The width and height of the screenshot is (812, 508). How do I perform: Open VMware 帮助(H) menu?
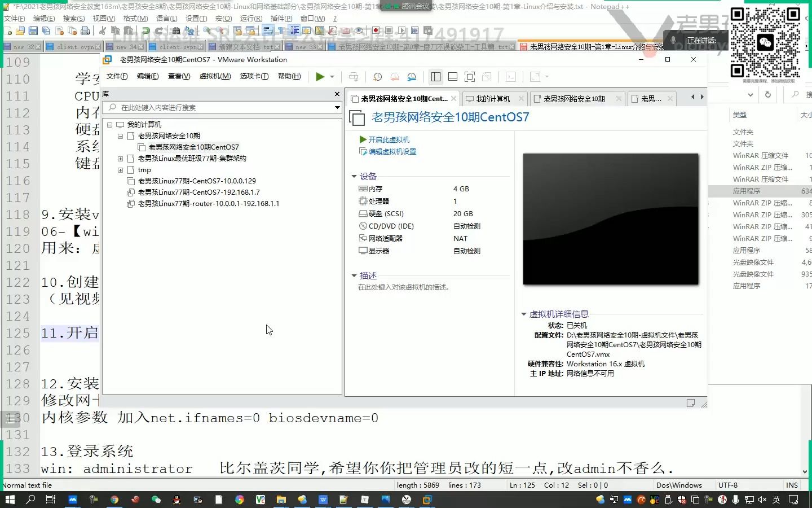(x=289, y=76)
